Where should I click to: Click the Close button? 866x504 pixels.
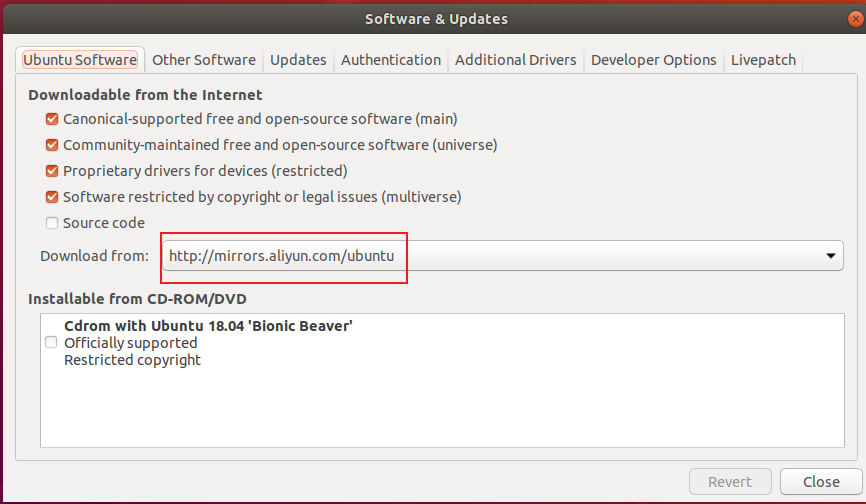[x=820, y=482]
